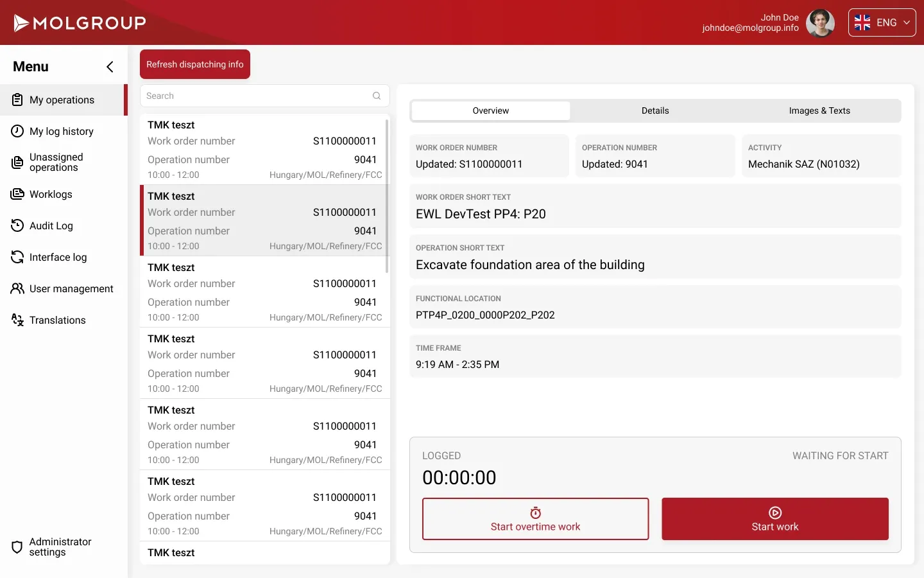Open the Translations page

click(63, 320)
